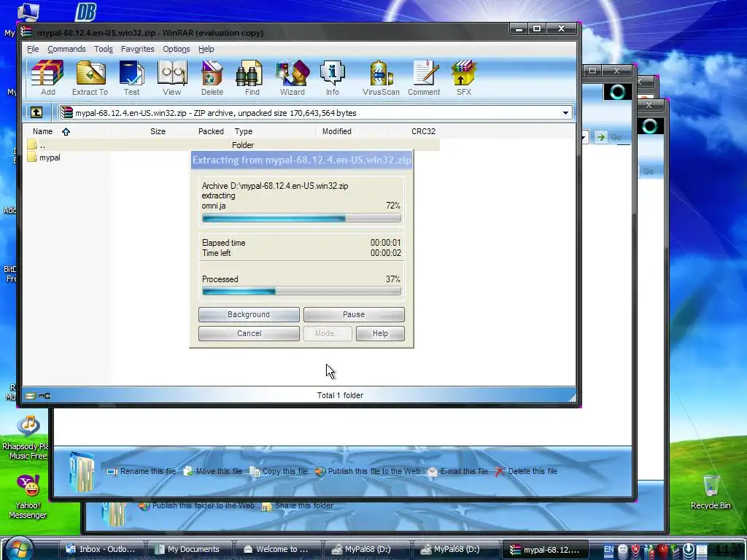Open the archive path dropdown arrow
The height and width of the screenshot is (560, 747).
point(565,113)
